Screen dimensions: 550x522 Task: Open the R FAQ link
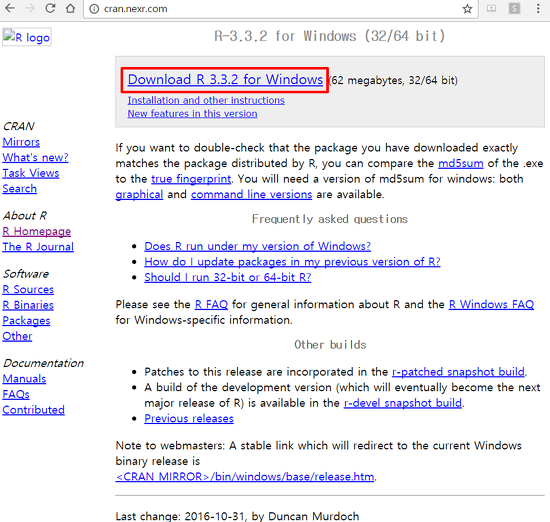211,304
